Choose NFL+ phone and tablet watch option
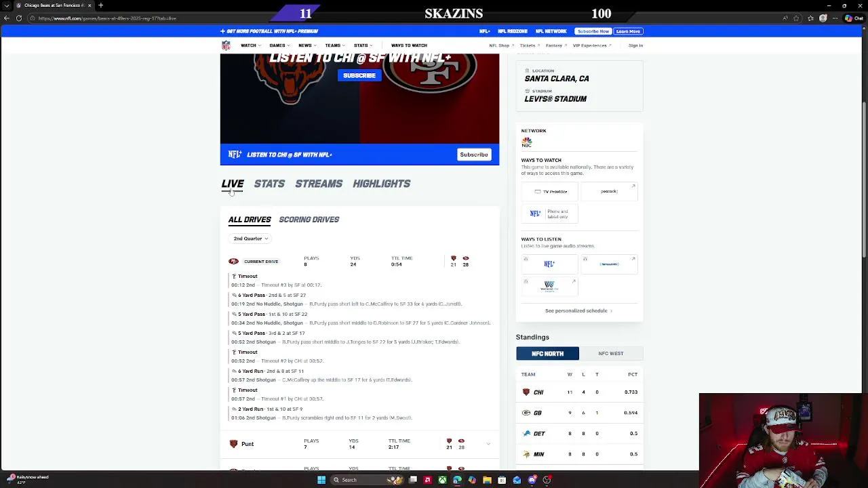This screenshot has width=868, height=488. pos(550,213)
